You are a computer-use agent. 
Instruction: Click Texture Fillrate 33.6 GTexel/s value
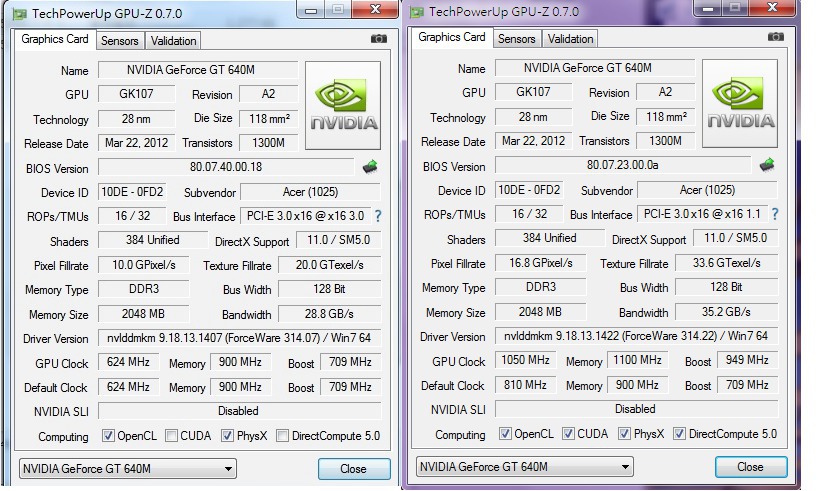pyautogui.click(x=726, y=263)
